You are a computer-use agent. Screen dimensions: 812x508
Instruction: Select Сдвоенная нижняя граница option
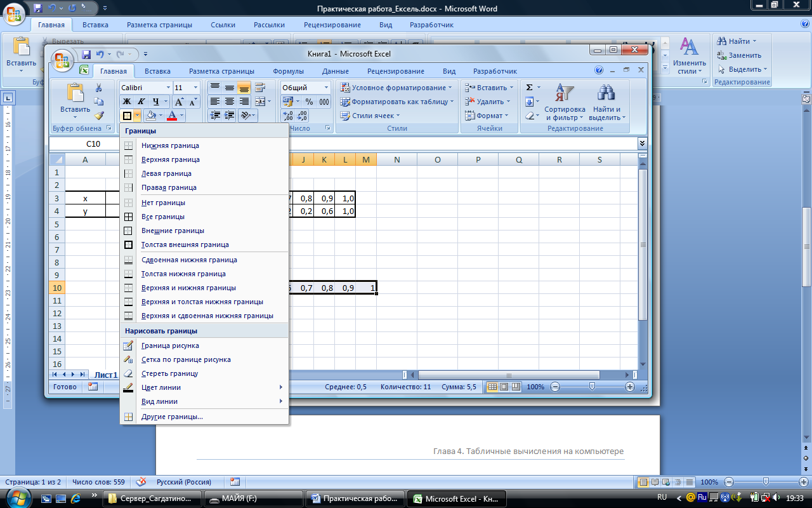tap(204, 260)
